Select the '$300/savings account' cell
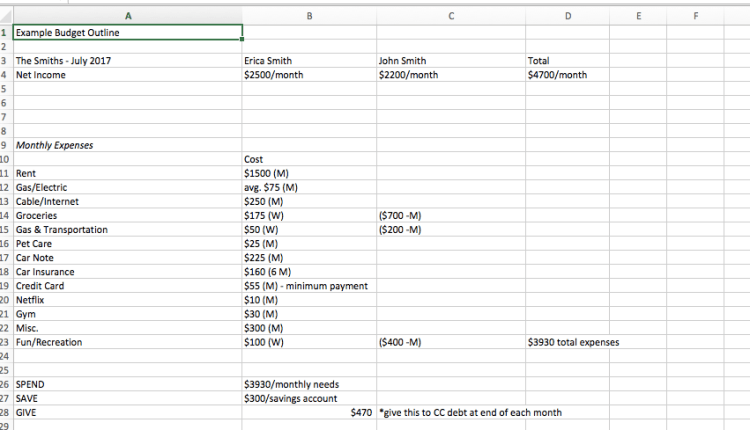This screenshot has height=430, width=750. click(309, 398)
